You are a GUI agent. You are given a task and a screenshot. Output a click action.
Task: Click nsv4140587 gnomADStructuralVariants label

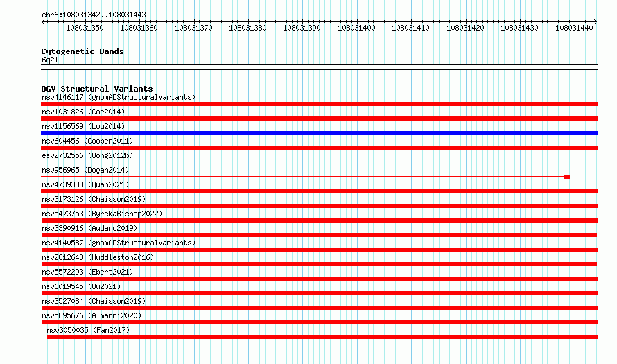pyautogui.click(x=119, y=243)
